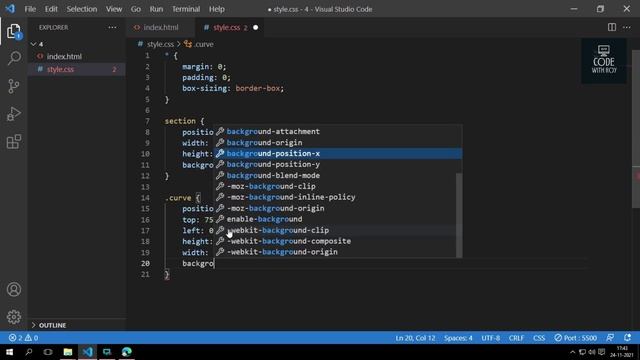Click the volume icon in system tray

point(592,352)
